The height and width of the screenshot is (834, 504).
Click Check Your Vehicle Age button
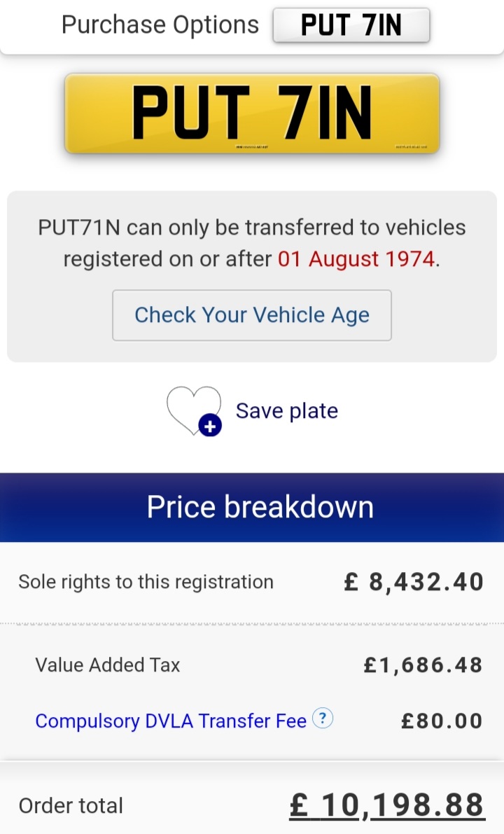pos(252,315)
